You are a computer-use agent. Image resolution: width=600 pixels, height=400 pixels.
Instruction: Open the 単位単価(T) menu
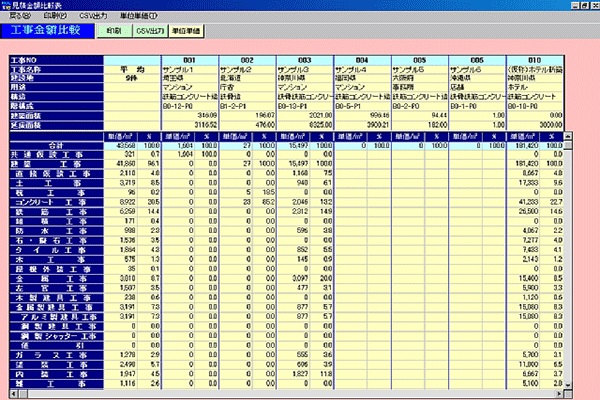coord(139,16)
